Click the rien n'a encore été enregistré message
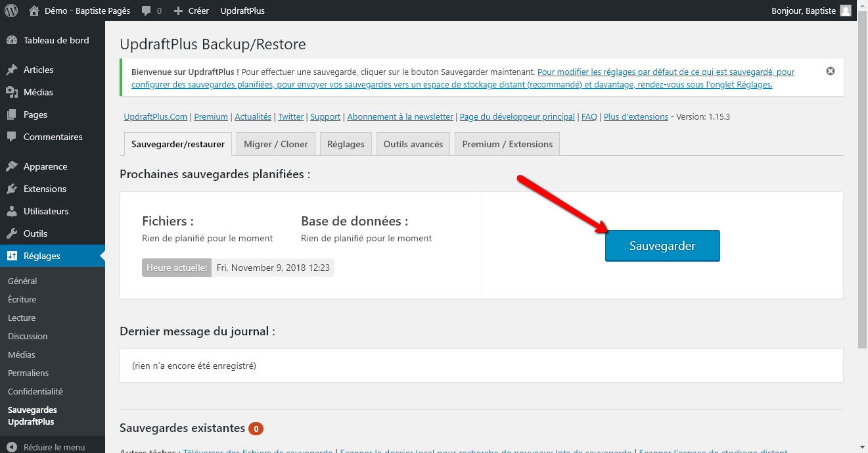This screenshot has width=868, height=453. click(x=194, y=365)
